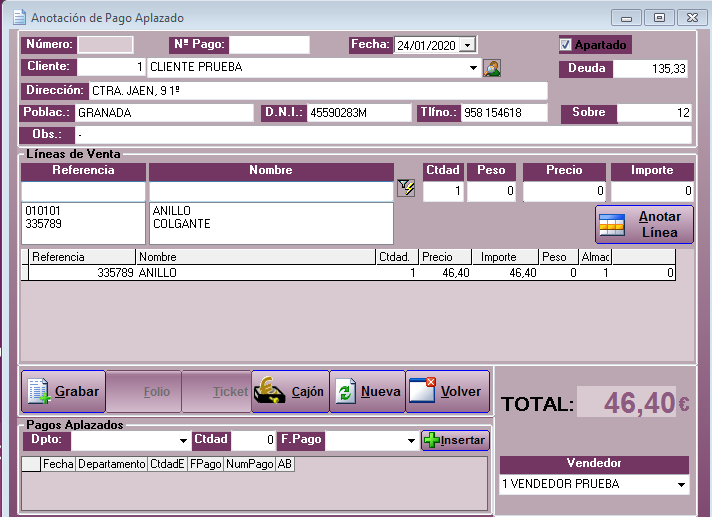Open the Dpto dropdown

183,440
